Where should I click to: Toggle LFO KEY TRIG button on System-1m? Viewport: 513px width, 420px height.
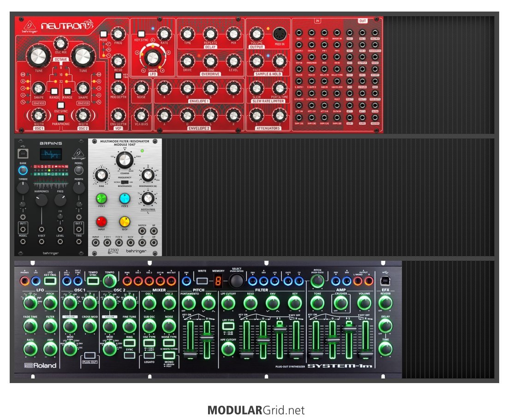pos(50,281)
